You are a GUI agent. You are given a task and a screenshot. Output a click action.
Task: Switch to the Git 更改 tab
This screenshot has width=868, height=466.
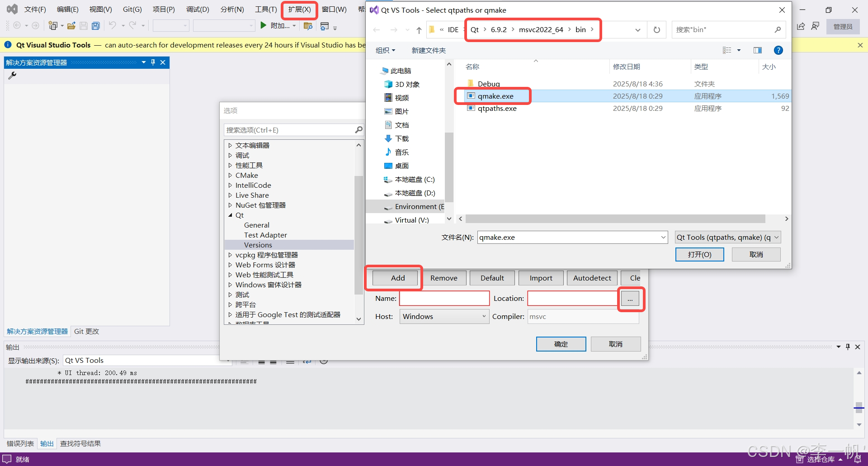pyautogui.click(x=86, y=331)
